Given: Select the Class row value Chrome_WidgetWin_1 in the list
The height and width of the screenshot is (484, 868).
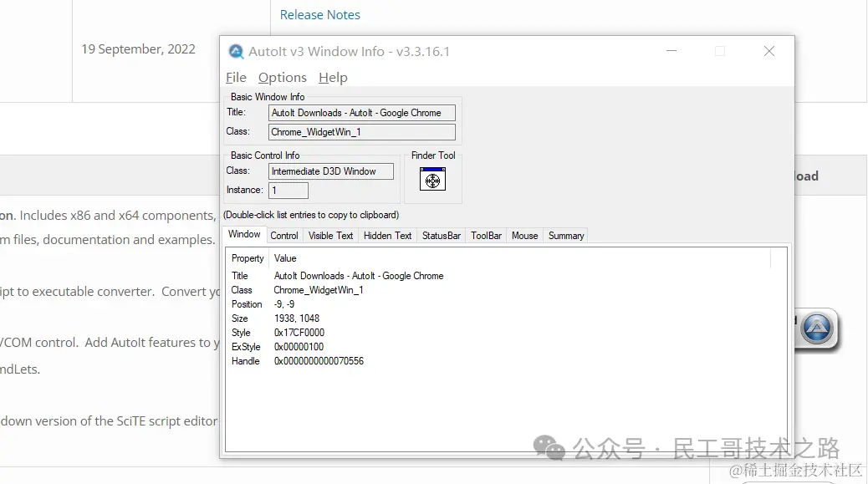Looking at the screenshot, I should pyautogui.click(x=319, y=290).
